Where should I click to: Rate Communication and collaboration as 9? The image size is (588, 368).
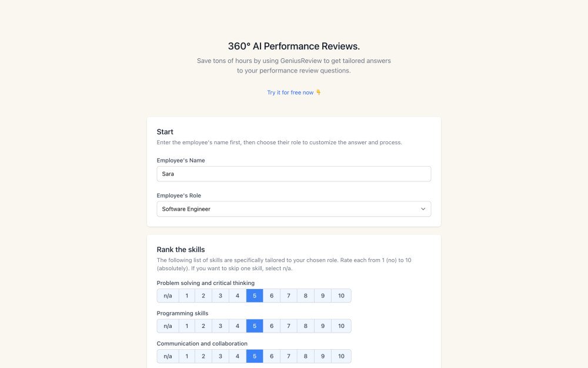click(323, 356)
